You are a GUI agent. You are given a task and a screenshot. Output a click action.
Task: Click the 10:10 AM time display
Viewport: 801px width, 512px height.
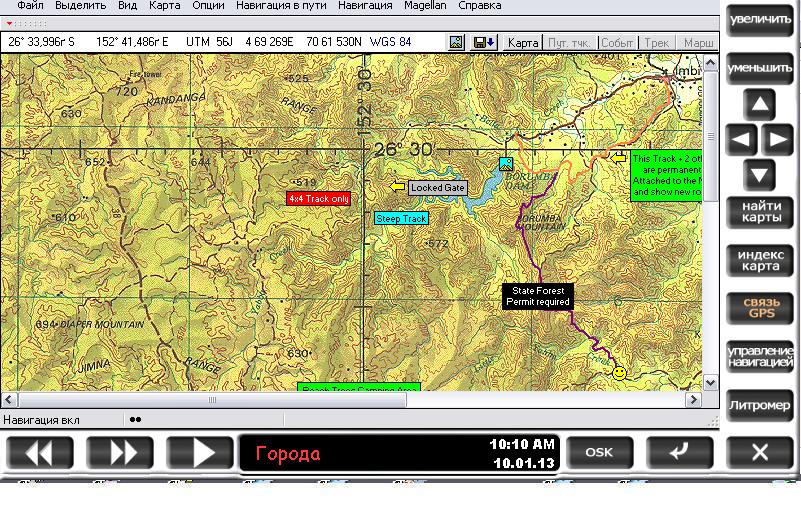[522, 445]
